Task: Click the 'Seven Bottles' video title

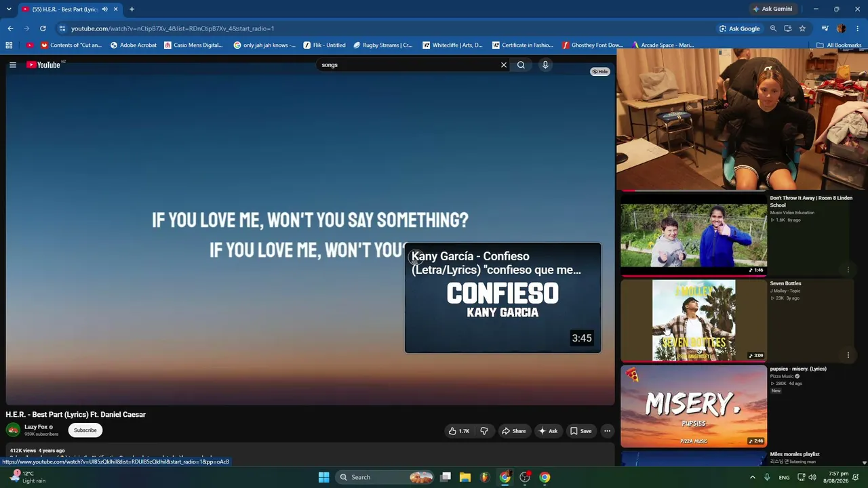Action: pyautogui.click(x=785, y=283)
